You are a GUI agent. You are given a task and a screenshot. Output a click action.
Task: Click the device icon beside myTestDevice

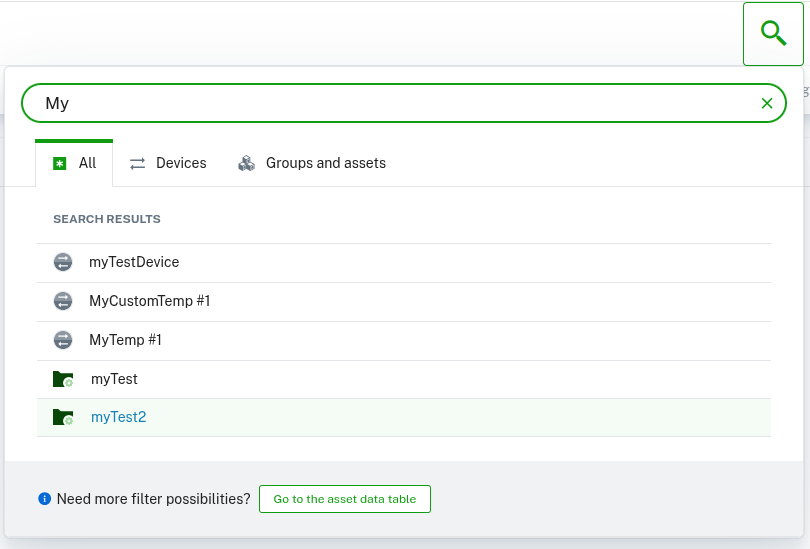pyautogui.click(x=63, y=262)
